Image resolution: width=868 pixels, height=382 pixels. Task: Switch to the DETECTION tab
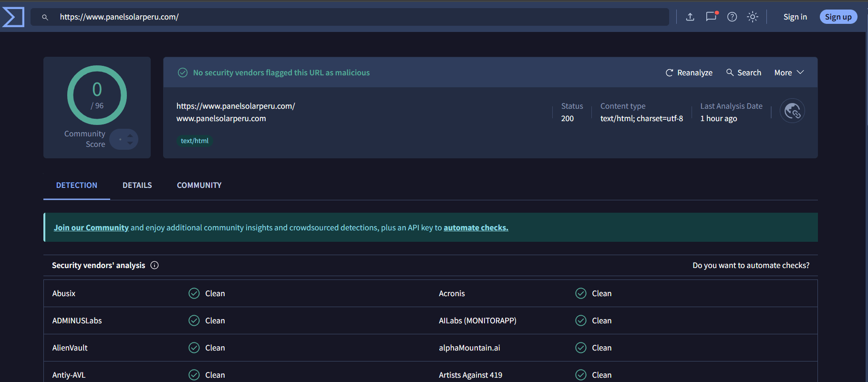(x=77, y=185)
